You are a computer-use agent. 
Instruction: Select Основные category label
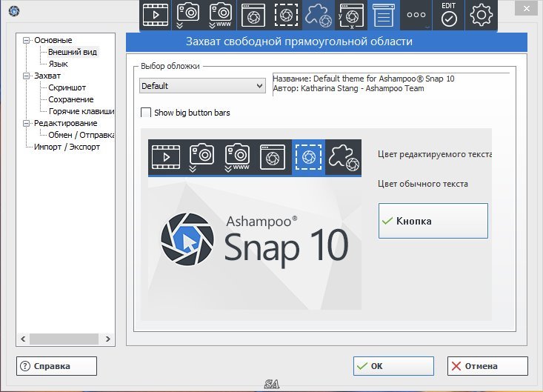click(x=53, y=40)
